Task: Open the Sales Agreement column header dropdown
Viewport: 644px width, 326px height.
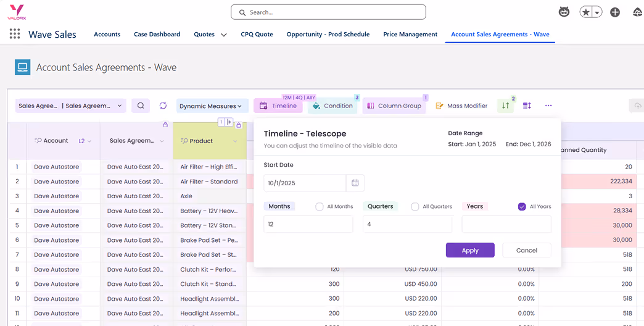Action: click(162, 141)
